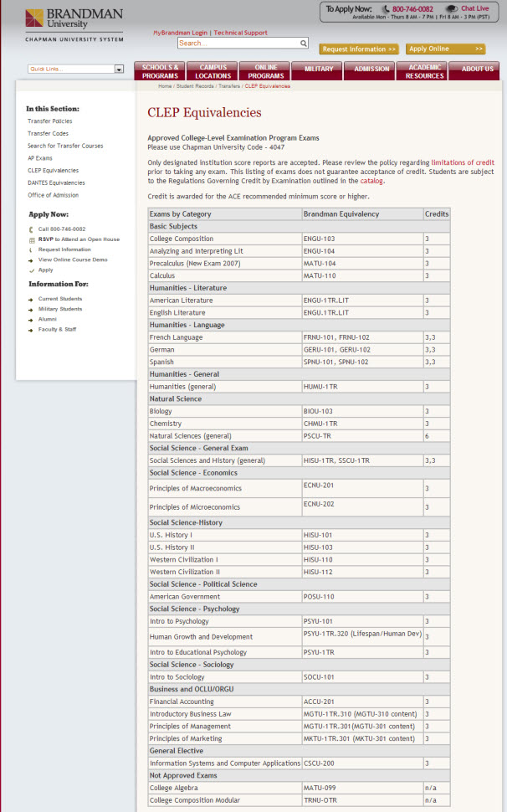Open CLEP Equivalencies in sidebar
Screen dimensions: 507x812
click(x=53, y=171)
